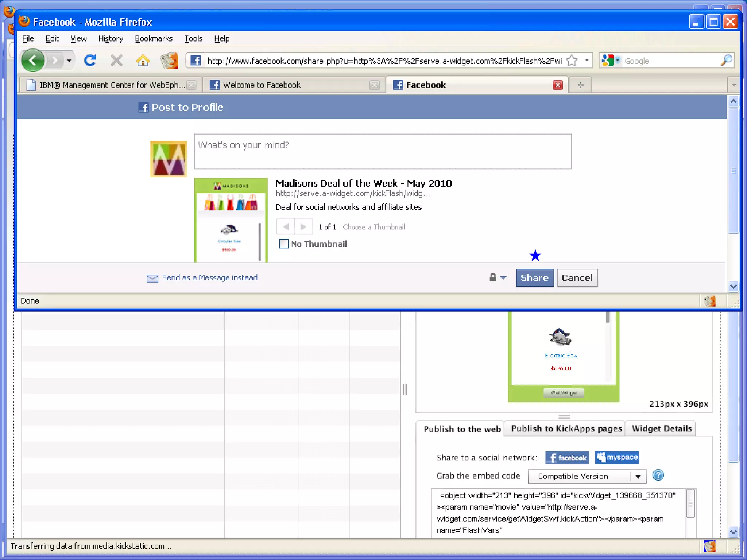The height and width of the screenshot is (560, 747).
Task: Click the myspace share icon
Action: [x=617, y=457]
